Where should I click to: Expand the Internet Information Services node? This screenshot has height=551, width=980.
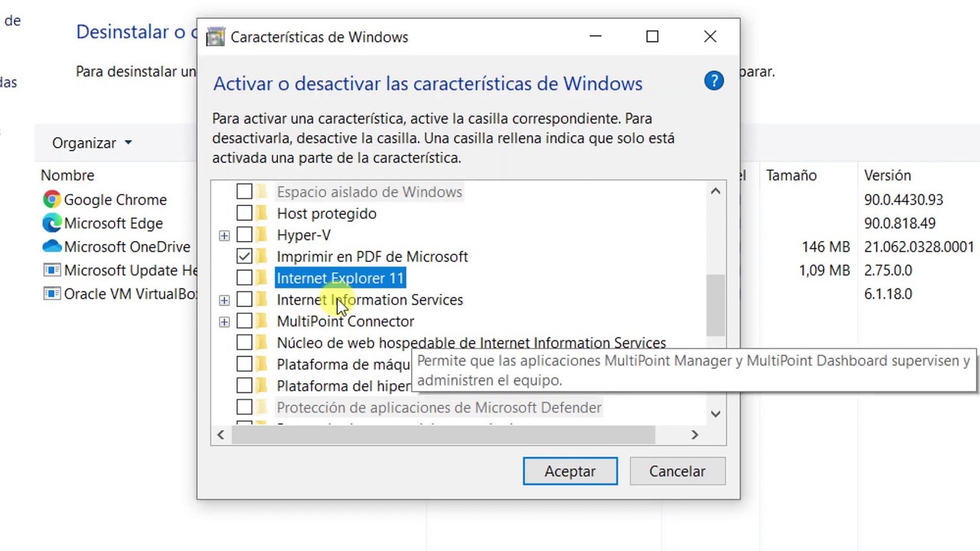click(x=224, y=300)
